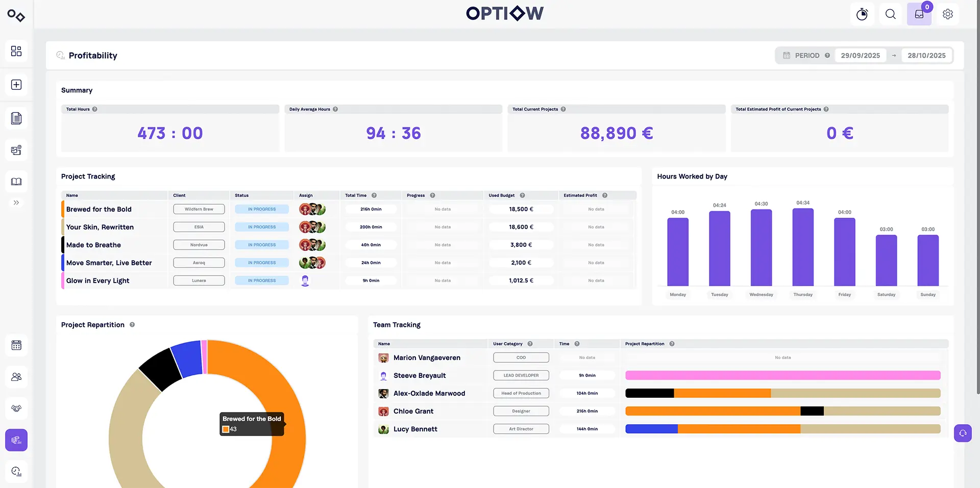Open the dashboard grid icon in sidebar

point(16,51)
